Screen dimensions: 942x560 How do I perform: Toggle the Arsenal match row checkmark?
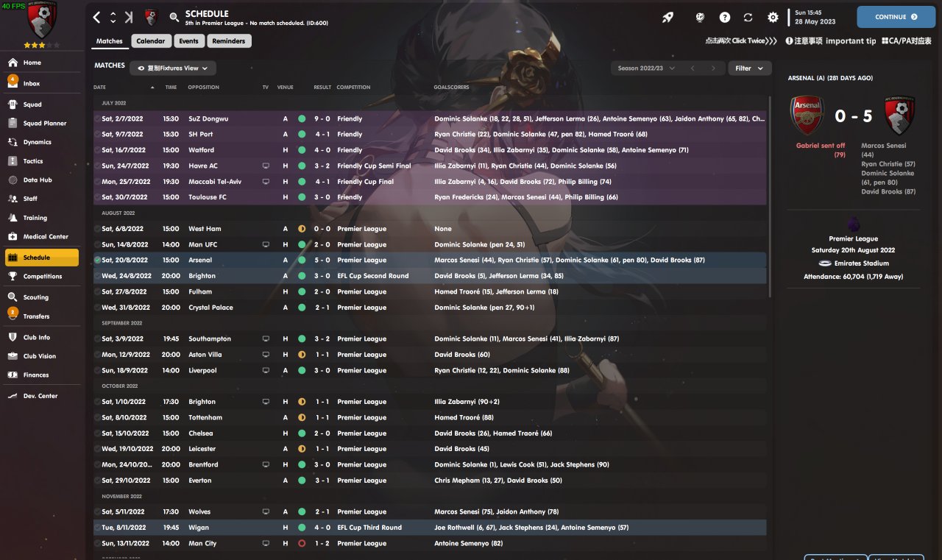[98, 260]
